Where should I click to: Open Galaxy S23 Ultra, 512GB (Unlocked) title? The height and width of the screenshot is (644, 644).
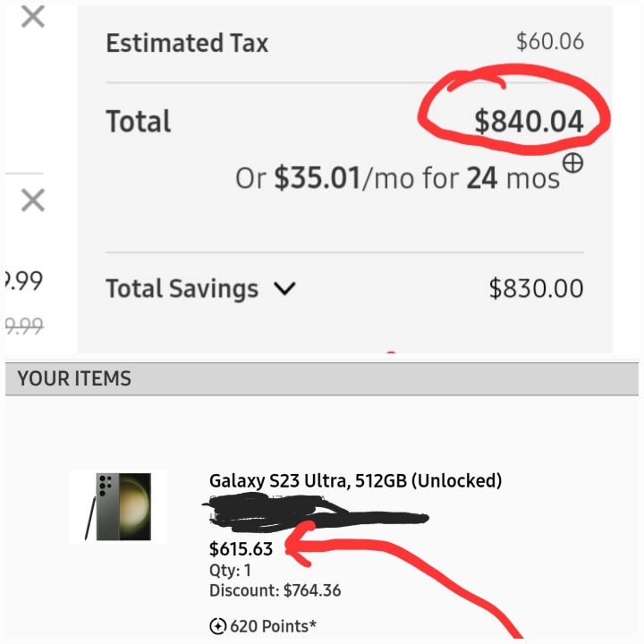pyautogui.click(x=356, y=480)
